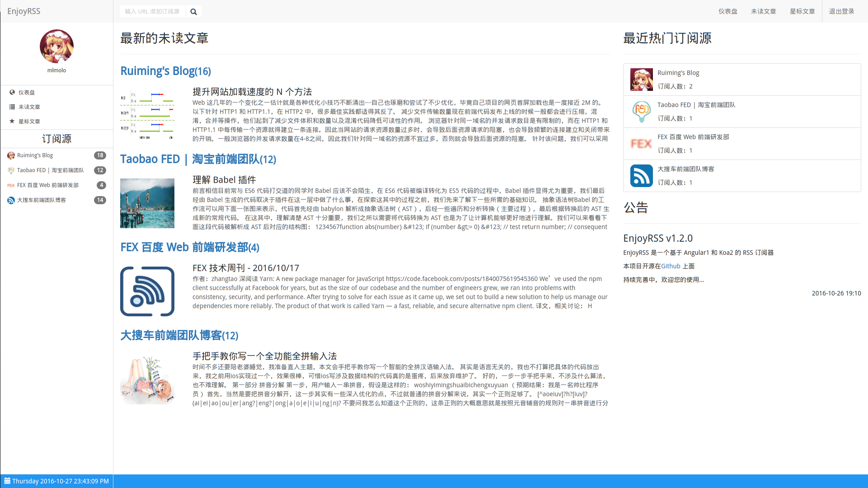Viewport: 868px width, 488px height.
Task: Click 退出登录 to log out
Action: coord(841,11)
